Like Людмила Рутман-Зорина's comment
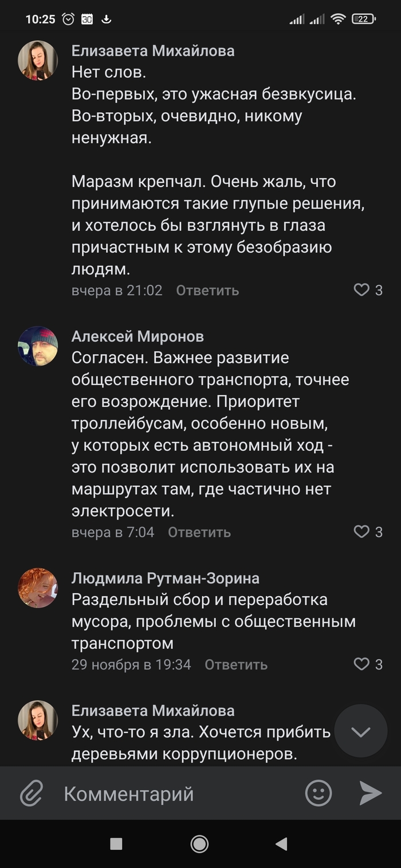This screenshot has width=401, height=868. (x=361, y=664)
